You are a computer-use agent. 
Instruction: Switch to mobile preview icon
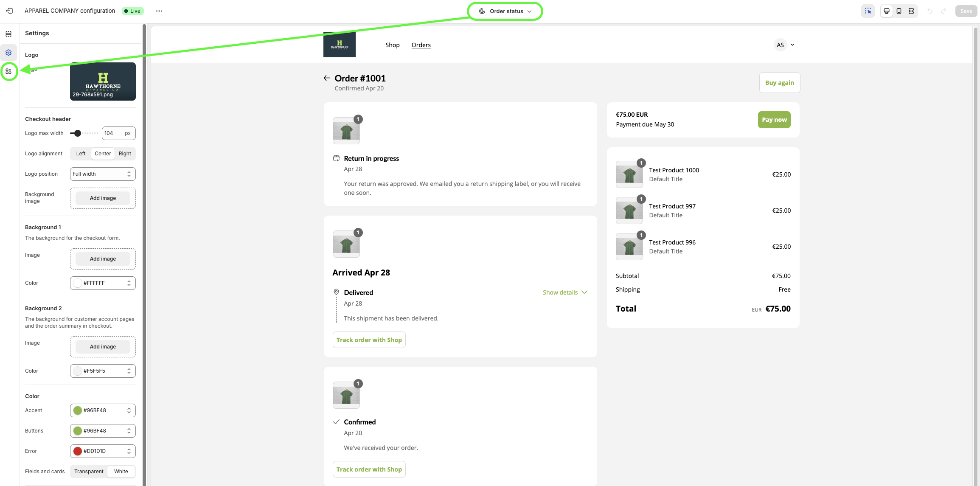click(x=899, y=11)
